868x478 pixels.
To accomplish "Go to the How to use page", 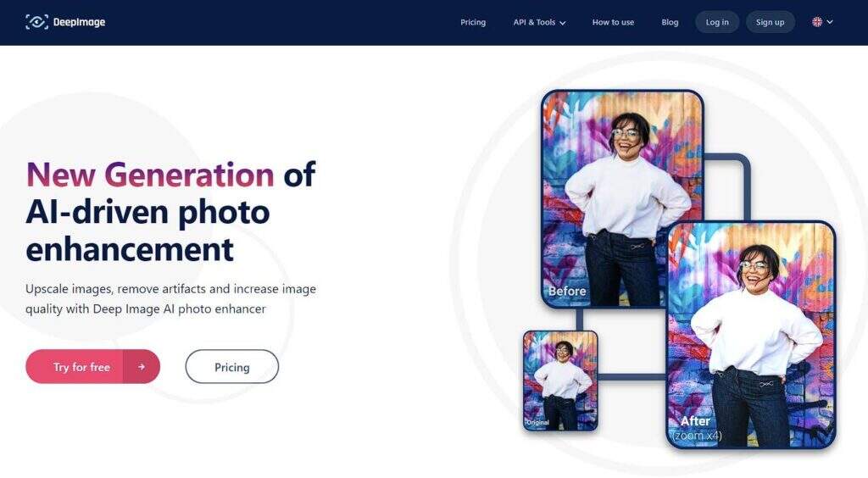I will [x=613, y=22].
